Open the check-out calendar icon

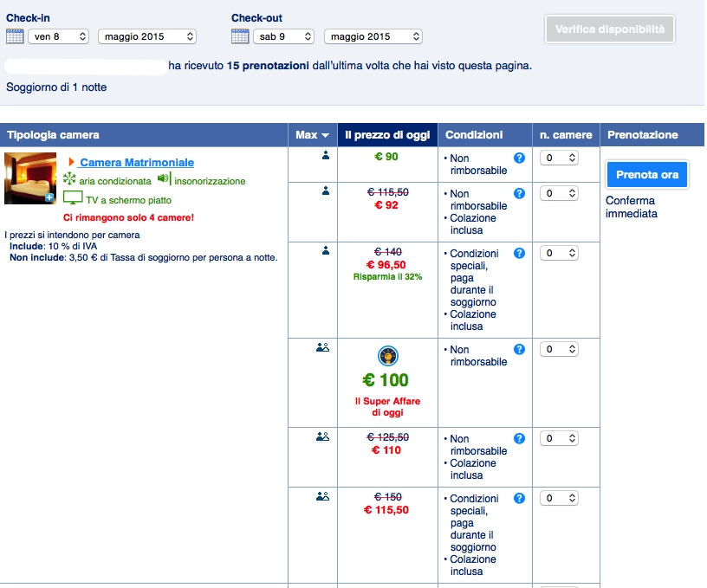tap(240, 36)
